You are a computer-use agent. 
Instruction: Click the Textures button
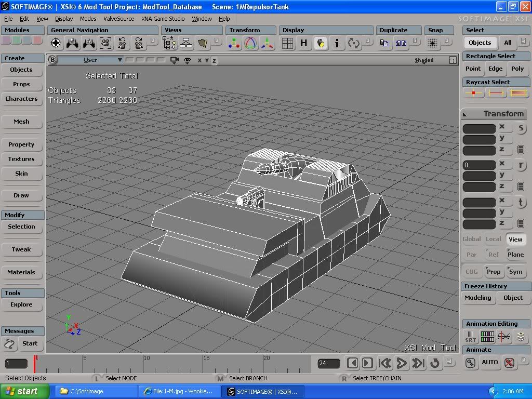(21, 159)
